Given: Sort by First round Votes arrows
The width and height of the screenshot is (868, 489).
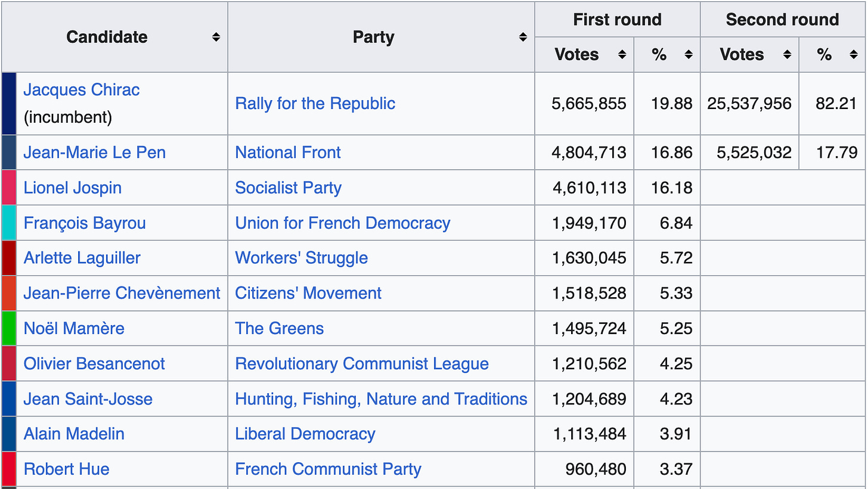Looking at the screenshot, I should point(622,55).
